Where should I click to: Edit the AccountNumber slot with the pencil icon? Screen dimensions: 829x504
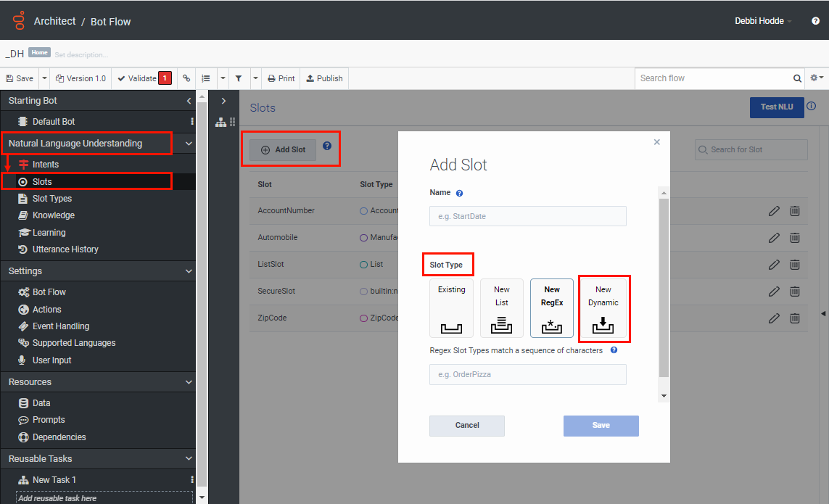tap(774, 211)
